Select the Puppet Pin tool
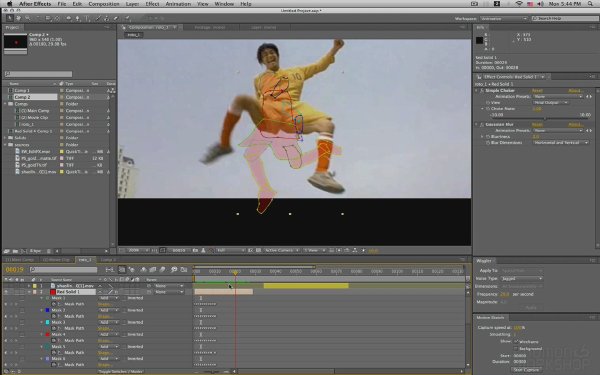Viewport: 600px width, 375px height. 127,18
